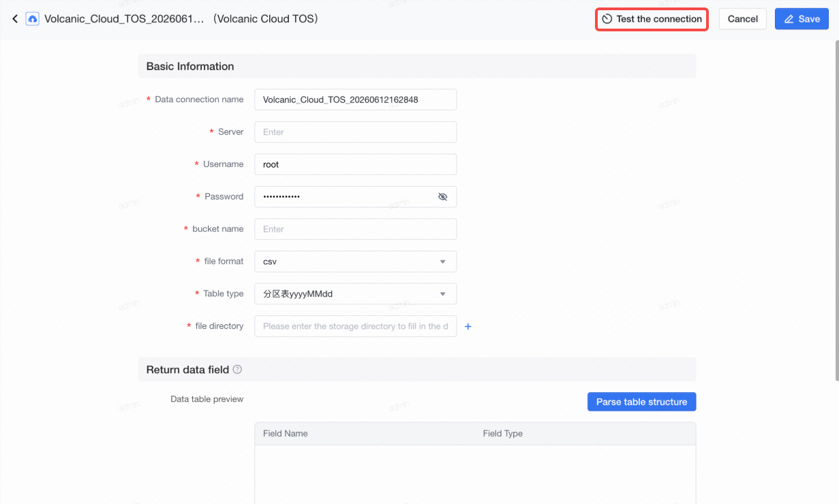Toggle password visibility with the eye icon
839x504 pixels.
[x=442, y=197]
